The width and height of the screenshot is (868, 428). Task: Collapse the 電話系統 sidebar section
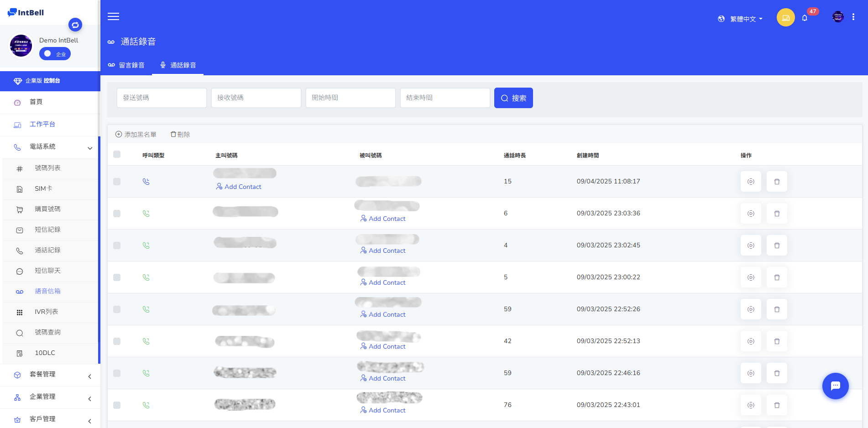pos(50,147)
